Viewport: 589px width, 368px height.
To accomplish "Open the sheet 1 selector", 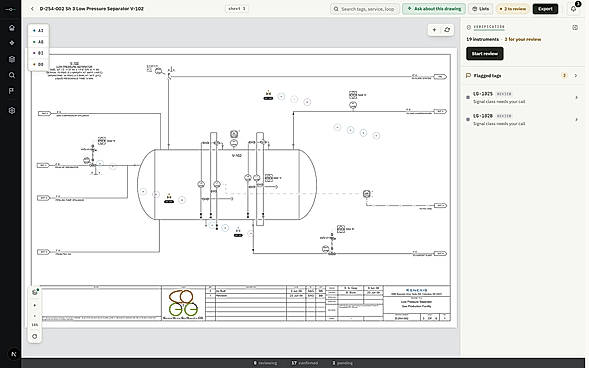I will point(237,8).
